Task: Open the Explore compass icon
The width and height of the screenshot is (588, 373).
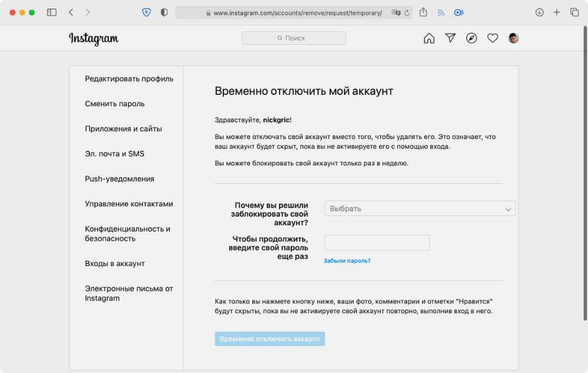Action: pyautogui.click(x=471, y=39)
